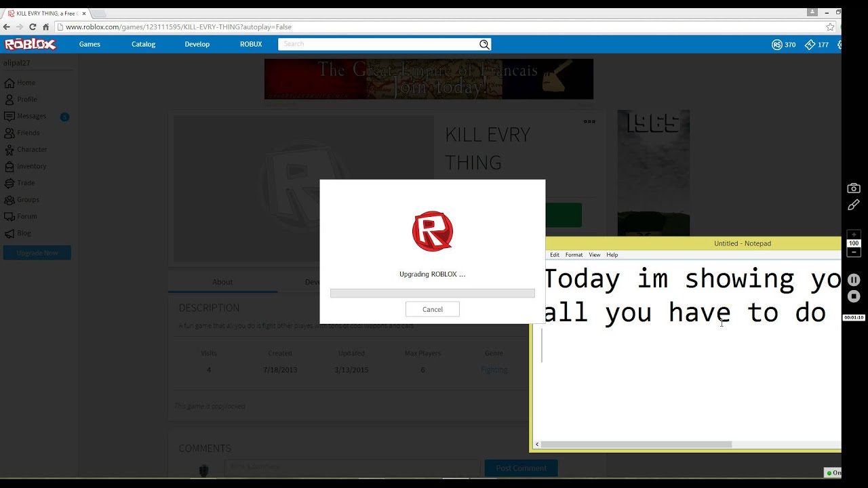Click the red Roblox logo in the upgrade dialog
Viewport: 868px width, 488px height.
[433, 231]
